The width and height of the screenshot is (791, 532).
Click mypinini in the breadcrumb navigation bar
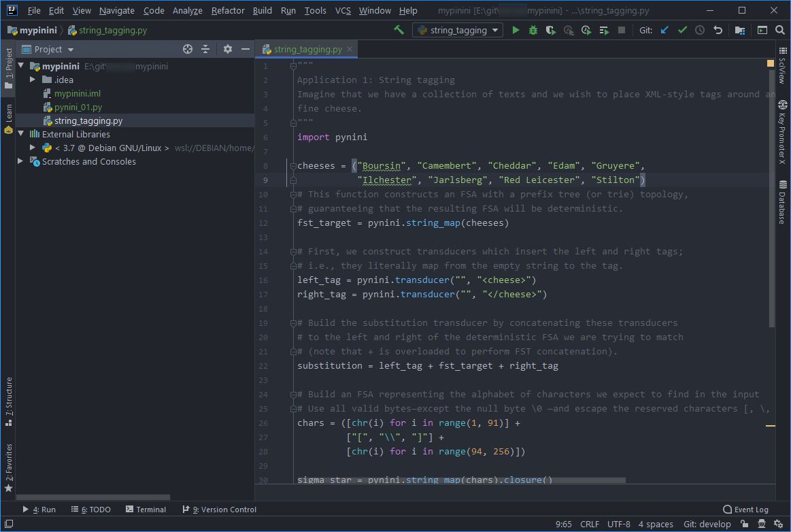pyautogui.click(x=32, y=31)
